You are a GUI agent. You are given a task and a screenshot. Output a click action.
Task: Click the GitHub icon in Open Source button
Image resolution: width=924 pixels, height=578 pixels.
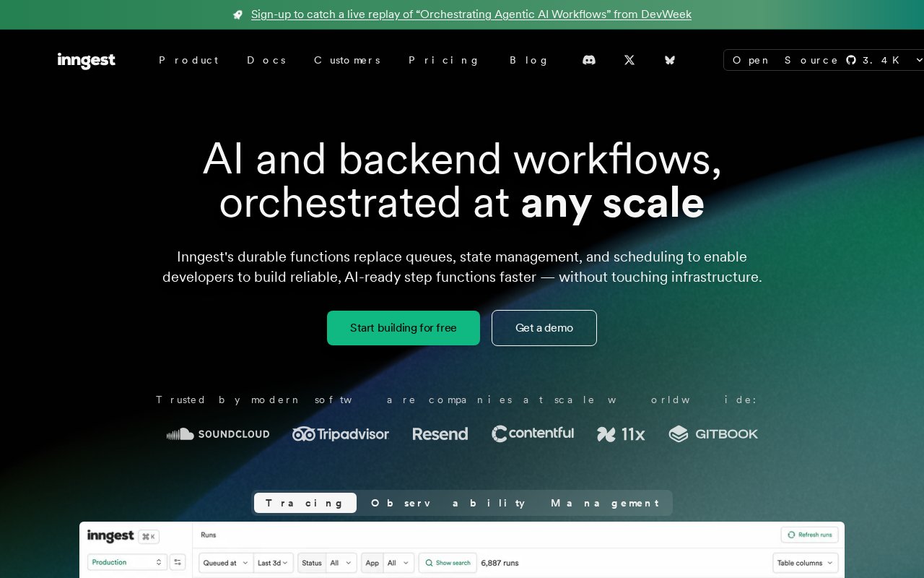click(850, 60)
